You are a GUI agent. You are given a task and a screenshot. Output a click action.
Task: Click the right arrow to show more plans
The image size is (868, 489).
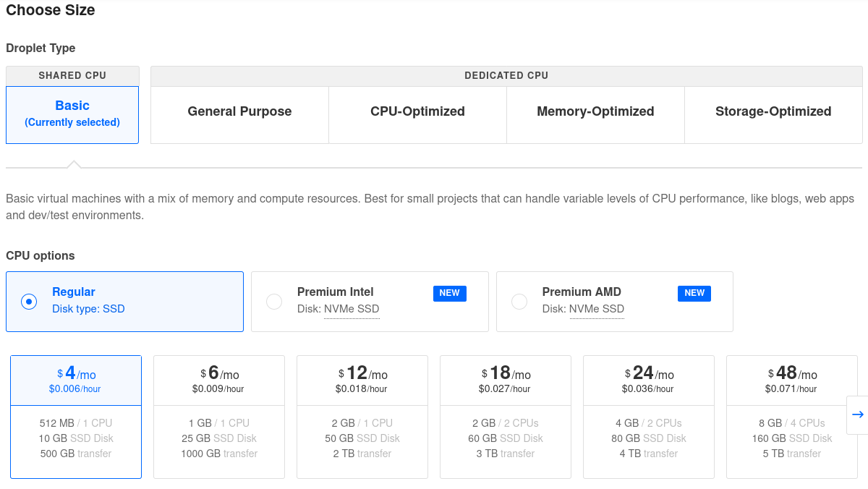[857, 414]
